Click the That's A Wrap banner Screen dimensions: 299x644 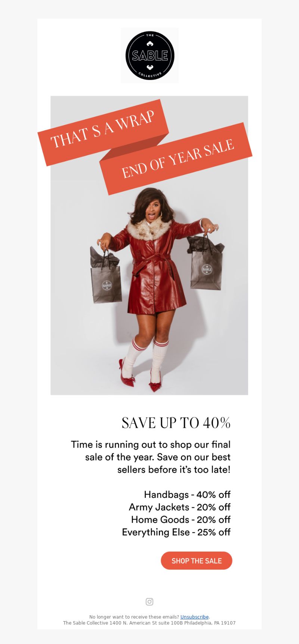point(103,132)
